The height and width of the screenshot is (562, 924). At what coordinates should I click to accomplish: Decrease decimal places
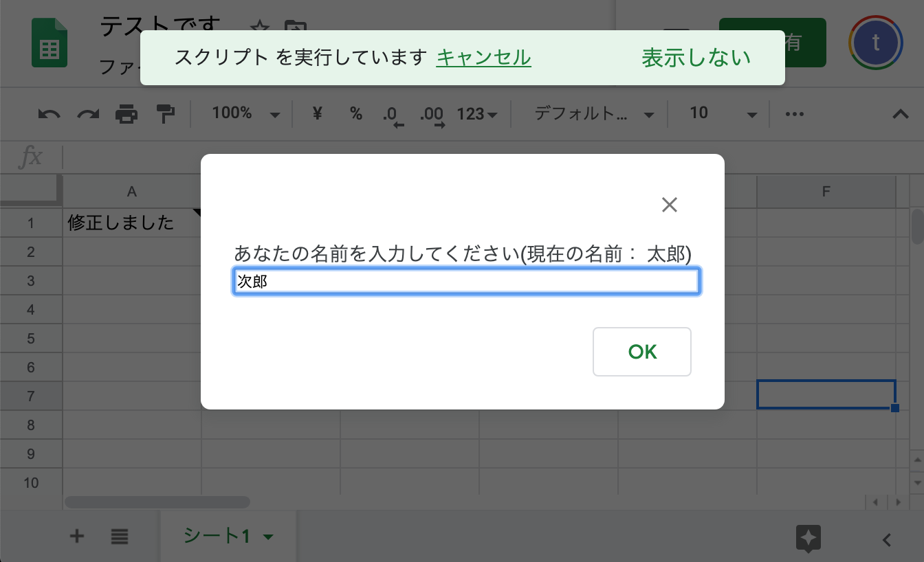pos(393,113)
